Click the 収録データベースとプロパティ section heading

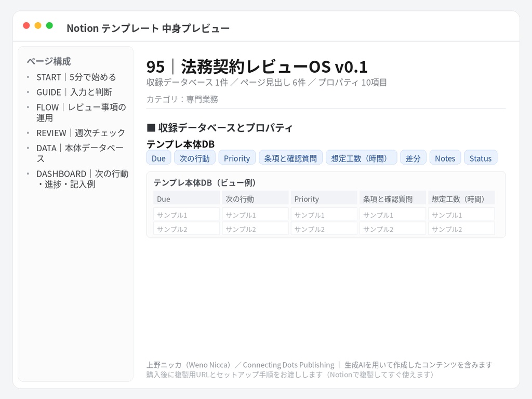point(220,128)
